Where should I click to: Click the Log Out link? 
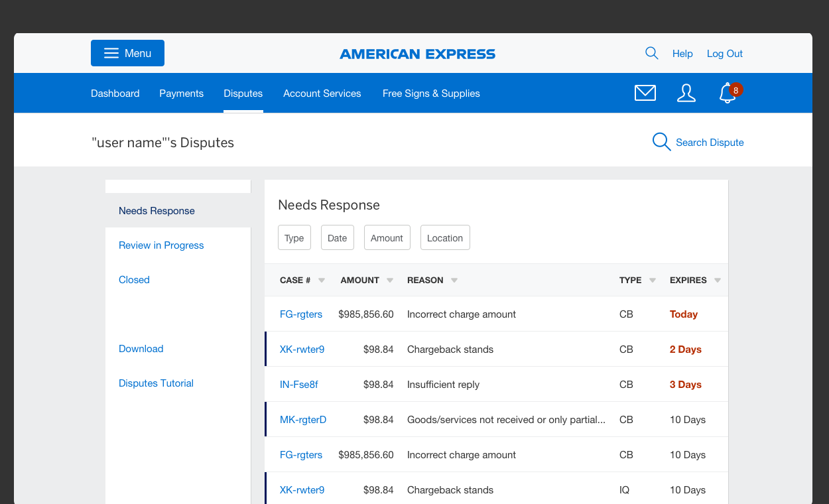(724, 53)
